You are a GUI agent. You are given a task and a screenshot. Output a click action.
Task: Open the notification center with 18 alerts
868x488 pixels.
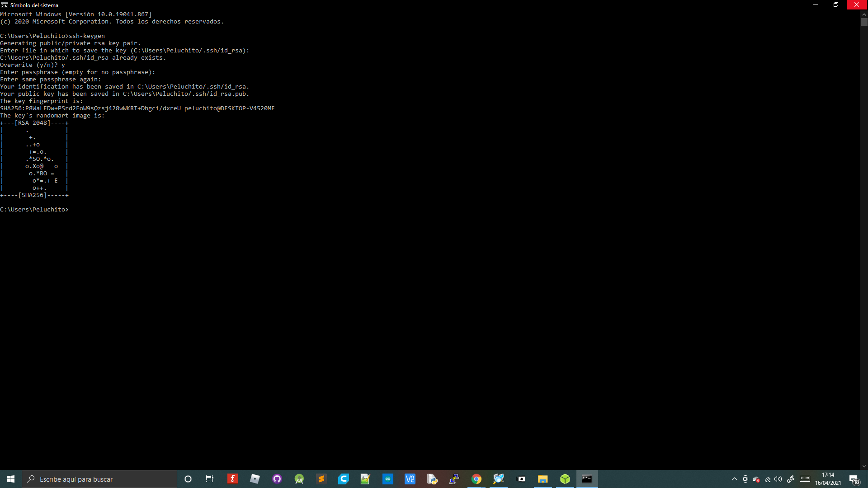pos(854,479)
